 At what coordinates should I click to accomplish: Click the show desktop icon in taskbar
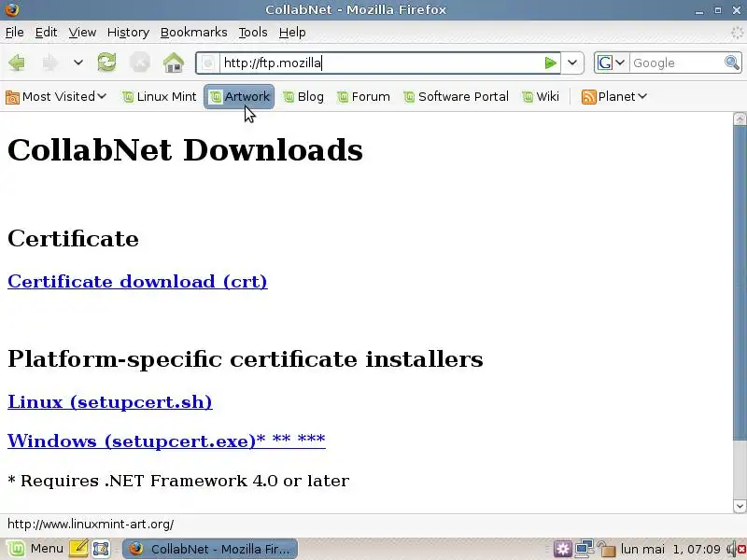pyautogui.click(x=101, y=549)
